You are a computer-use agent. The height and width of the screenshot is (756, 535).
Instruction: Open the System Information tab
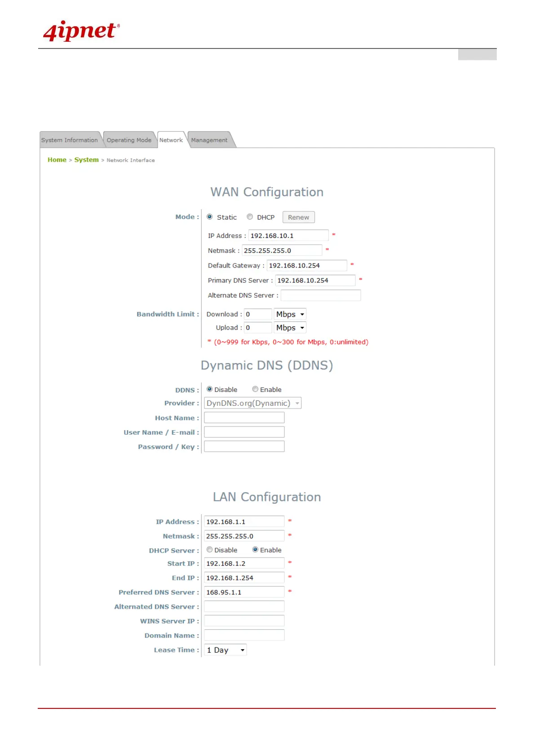tap(70, 140)
